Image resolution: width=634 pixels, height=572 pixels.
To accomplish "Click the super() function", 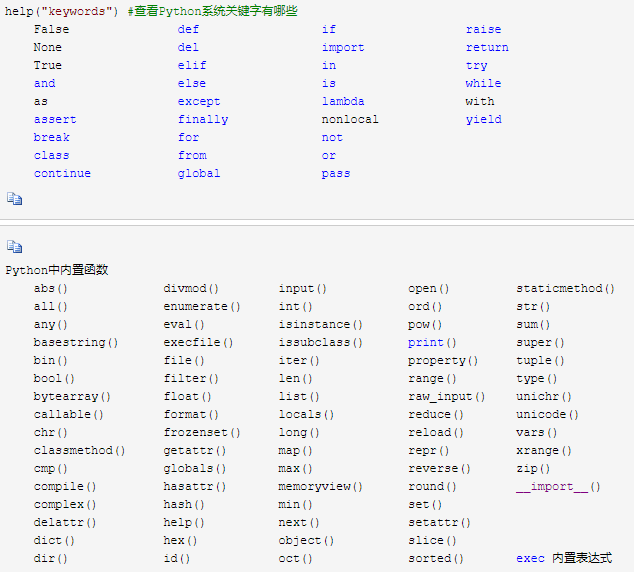I will pyautogui.click(x=540, y=342).
